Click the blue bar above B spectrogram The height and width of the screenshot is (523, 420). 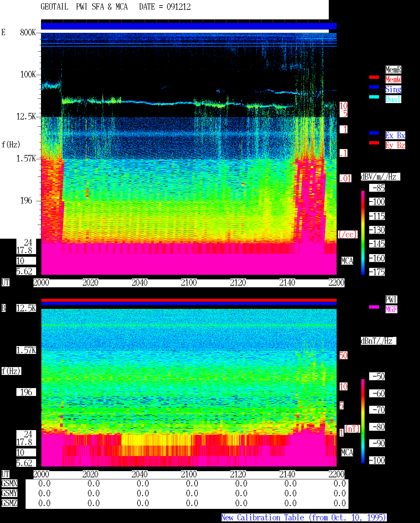click(x=189, y=304)
